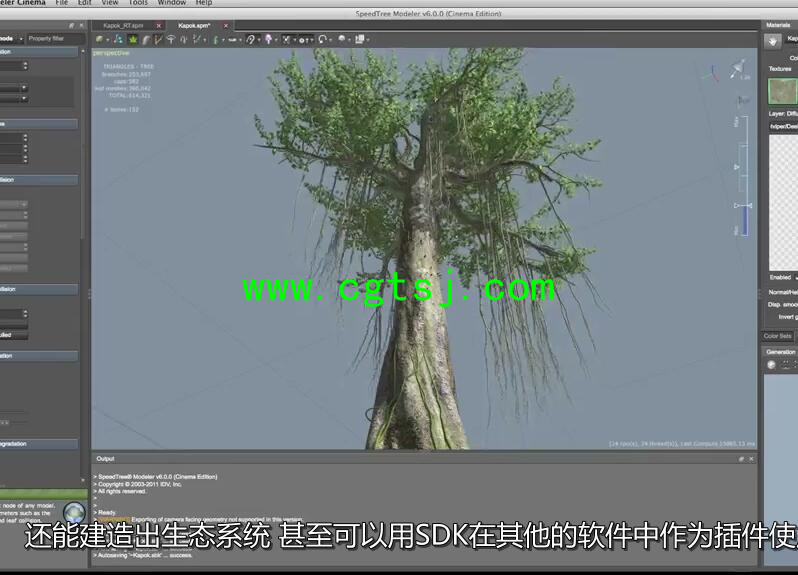Float the left properties panel
This screenshot has width=798, height=575.
click(71, 25)
